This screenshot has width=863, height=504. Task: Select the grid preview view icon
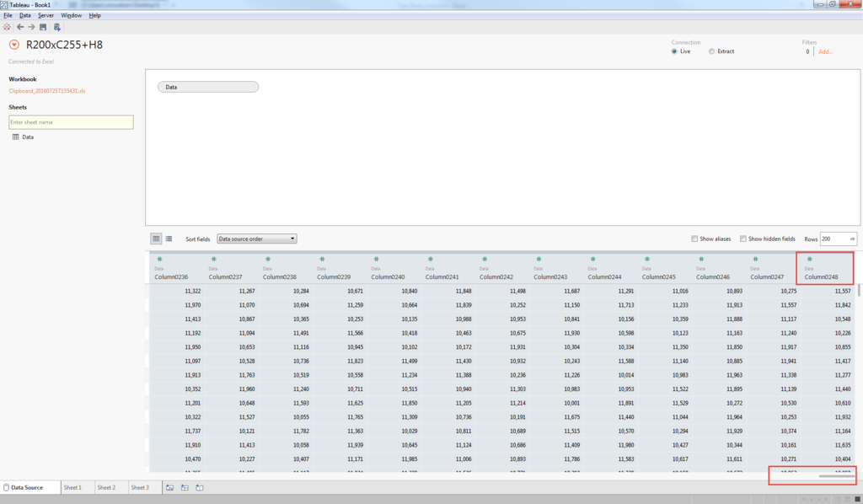156,239
